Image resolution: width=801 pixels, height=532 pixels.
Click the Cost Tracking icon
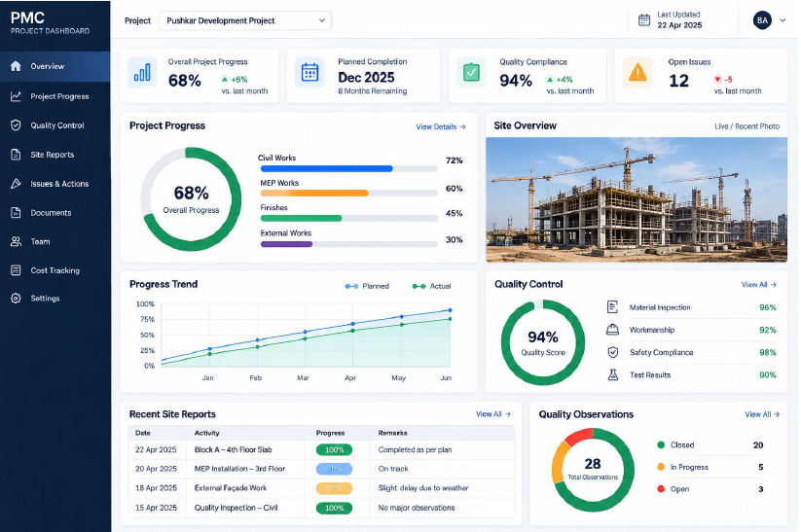[16, 270]
